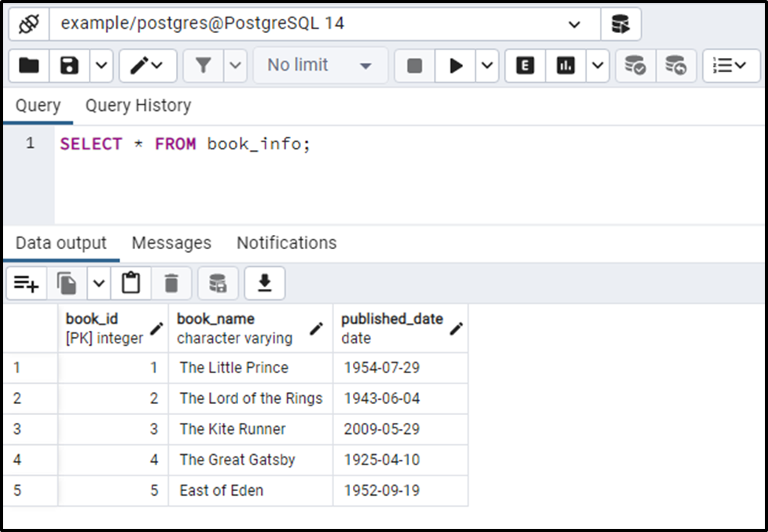Open the Messages tab
This screenshot has height=532, width=768.
click(171, 243)
